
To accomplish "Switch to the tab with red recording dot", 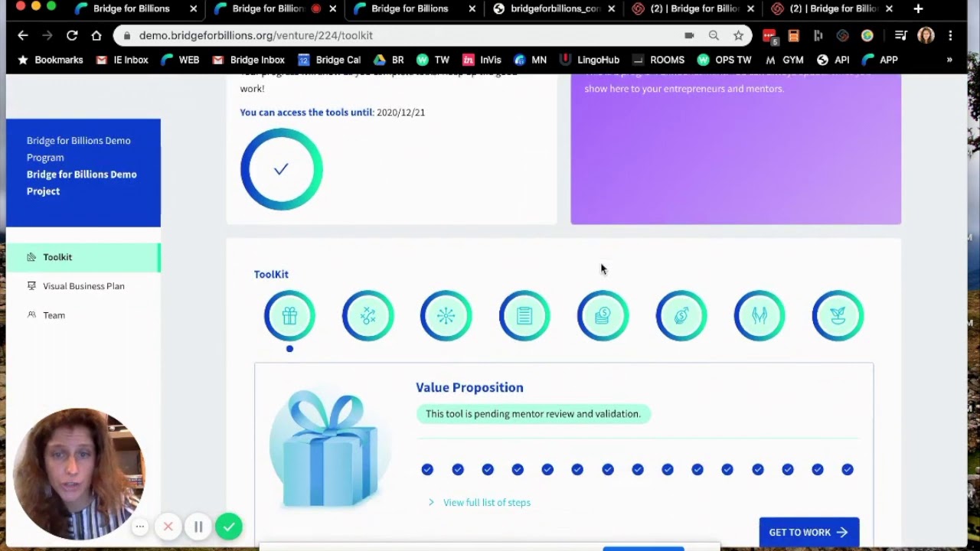I will point(276,8).
